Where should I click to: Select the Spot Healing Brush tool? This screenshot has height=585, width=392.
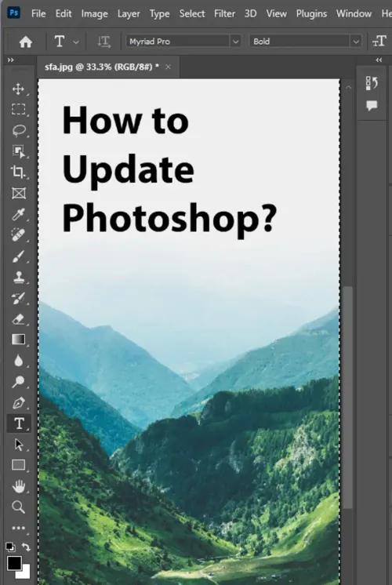tap(18, 235)
